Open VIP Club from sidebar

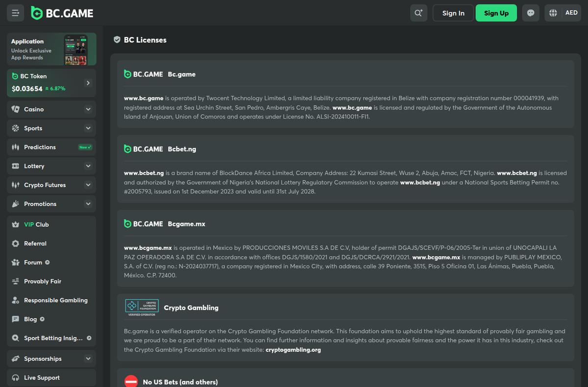click(x=51, y=224)
